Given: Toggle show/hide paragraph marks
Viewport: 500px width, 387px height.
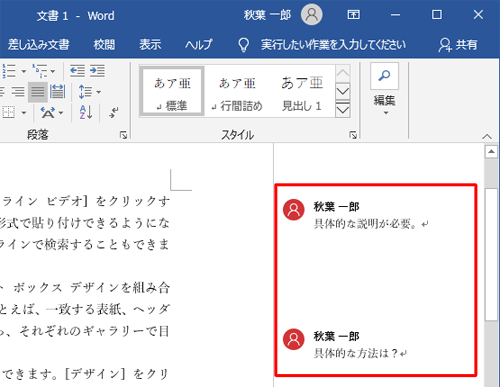Looking at the screenshot, I should pyautogui.click(x=113, y=112).
